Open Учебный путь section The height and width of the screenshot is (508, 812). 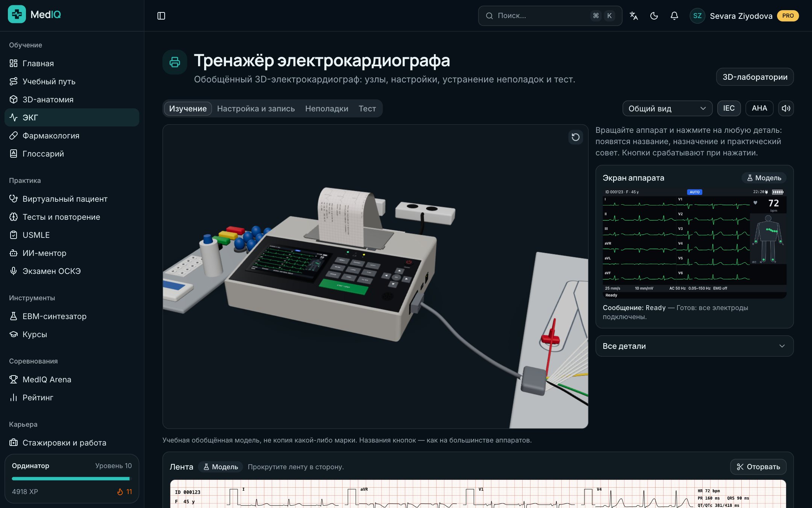pos(72,81)
